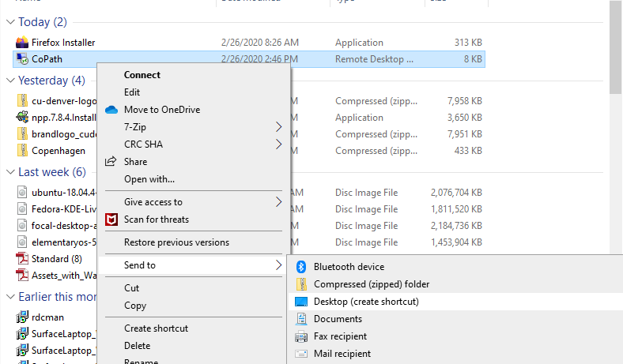The image size is (623, 364).
Task: Click the Mail recipient envelope icon
Action: tap(301, 354)
